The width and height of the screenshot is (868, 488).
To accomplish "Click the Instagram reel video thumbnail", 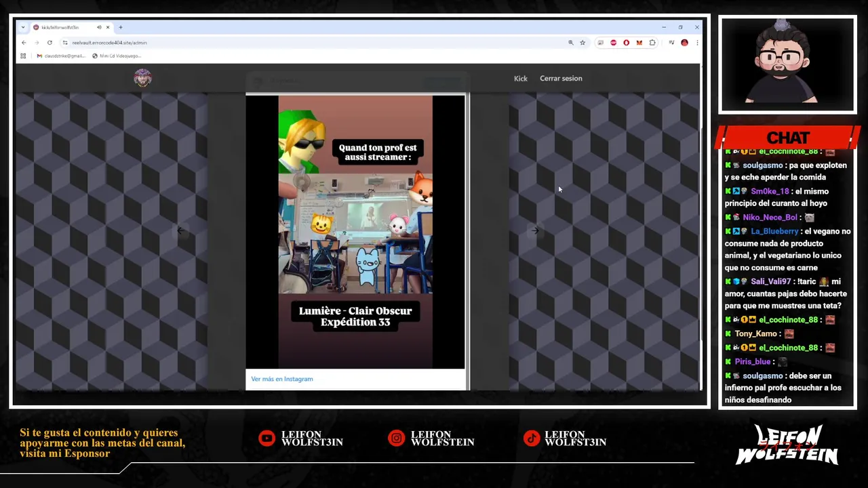I will pyautogui.click(x=355, y=232).
